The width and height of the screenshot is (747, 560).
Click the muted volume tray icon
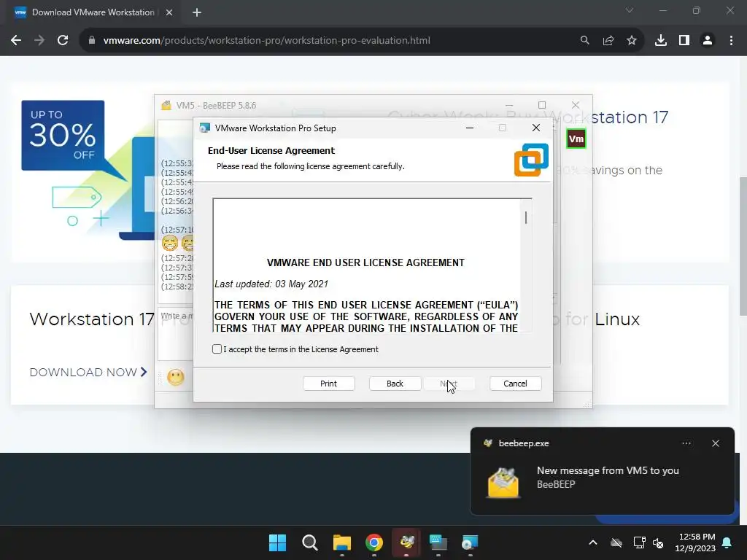coord(659,542)
